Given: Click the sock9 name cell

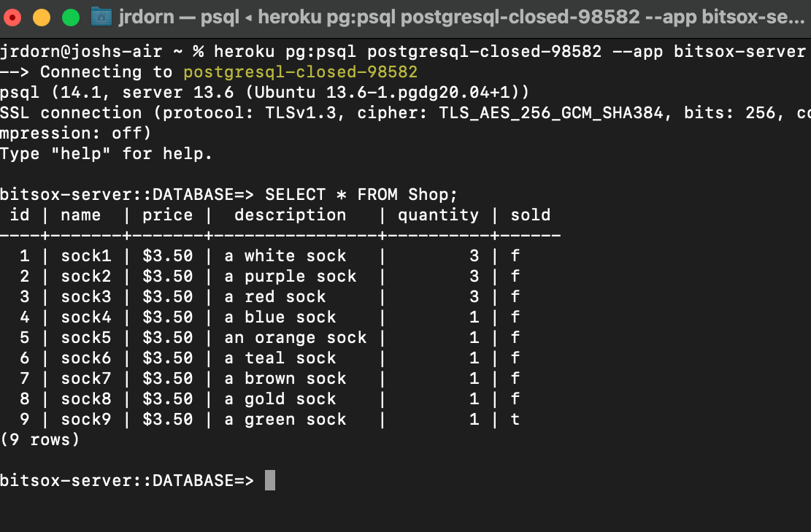Looking at the screenshot, I should click(x=86, y=420).
